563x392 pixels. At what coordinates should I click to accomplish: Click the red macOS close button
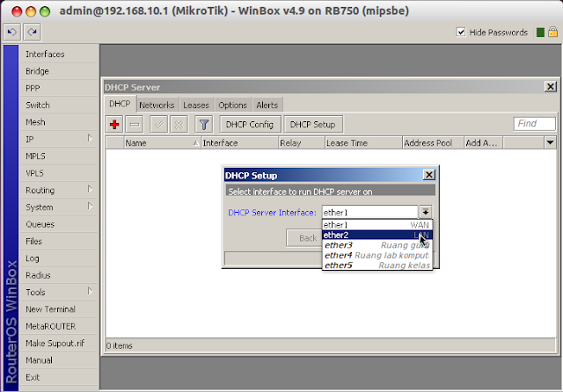(x=17, y=11)
